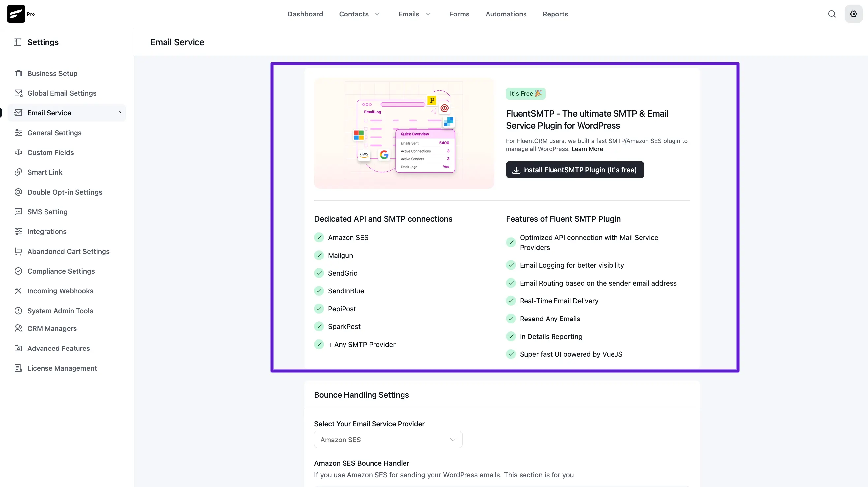868x487 pixels.
Task: Click the License Management document icon
Action: tap(18, 368)
